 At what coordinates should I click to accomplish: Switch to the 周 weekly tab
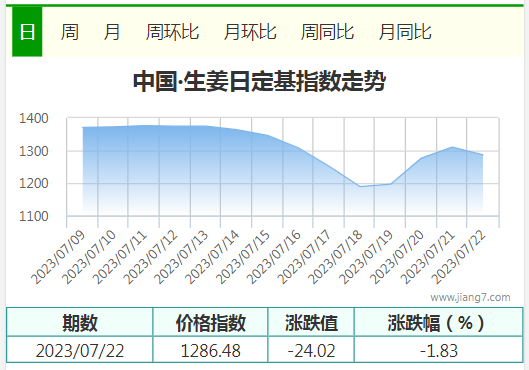[x=70, y=32]
